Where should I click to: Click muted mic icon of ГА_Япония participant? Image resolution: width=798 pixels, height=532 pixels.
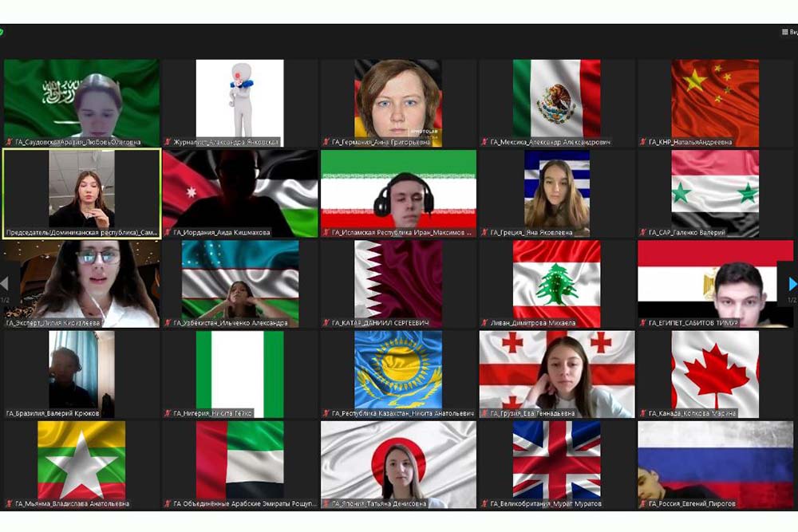coord(326,503)
